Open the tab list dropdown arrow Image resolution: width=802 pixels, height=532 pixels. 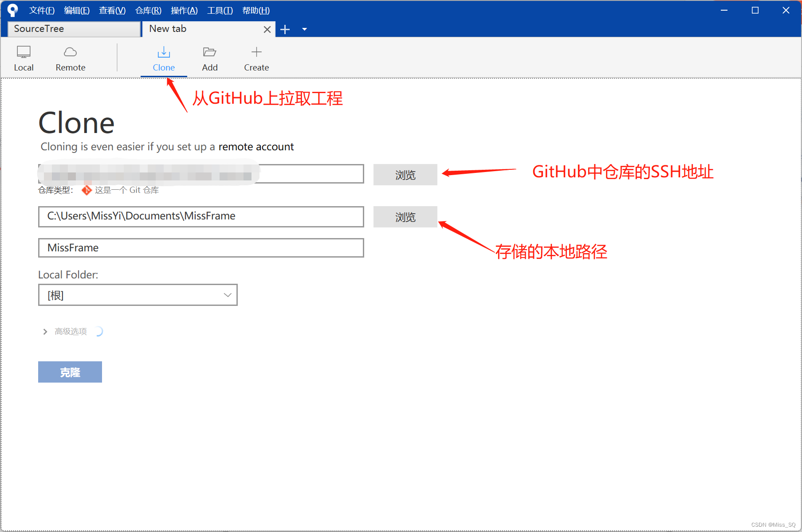[304, 29]
